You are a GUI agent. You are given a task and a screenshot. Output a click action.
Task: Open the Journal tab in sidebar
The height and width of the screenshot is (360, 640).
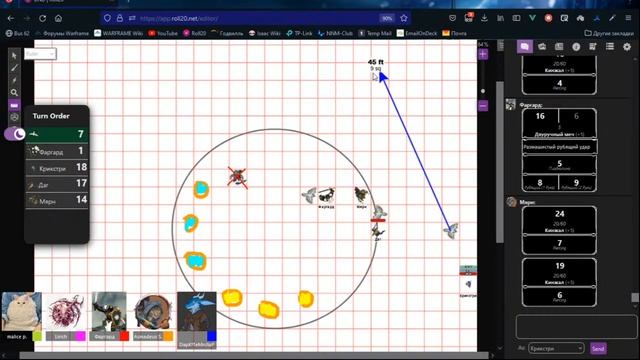[x=559, y=47]
